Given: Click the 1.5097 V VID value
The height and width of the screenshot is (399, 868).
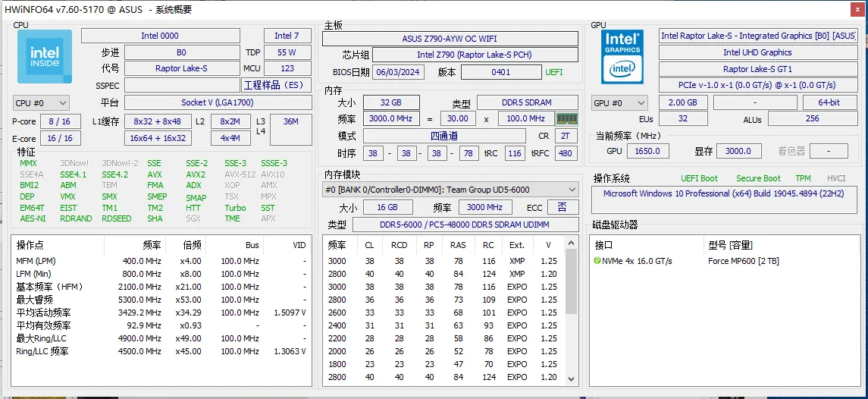Looking at the screenshot, I should pos(290,313).
